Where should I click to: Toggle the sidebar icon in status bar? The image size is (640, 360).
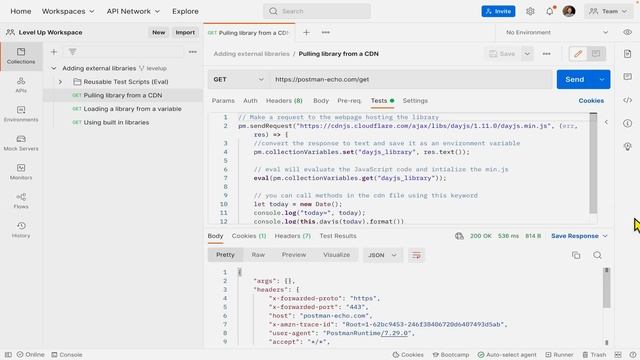8,355
